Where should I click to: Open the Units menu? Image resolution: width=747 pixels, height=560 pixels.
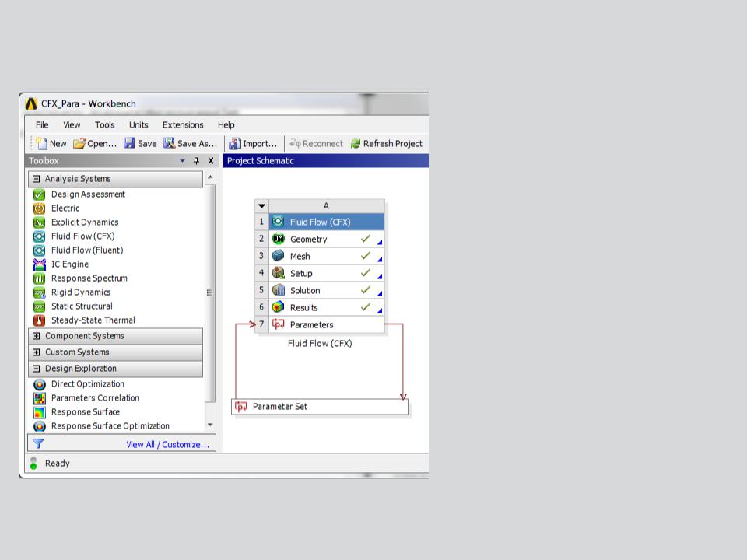[x=139, y=124]
